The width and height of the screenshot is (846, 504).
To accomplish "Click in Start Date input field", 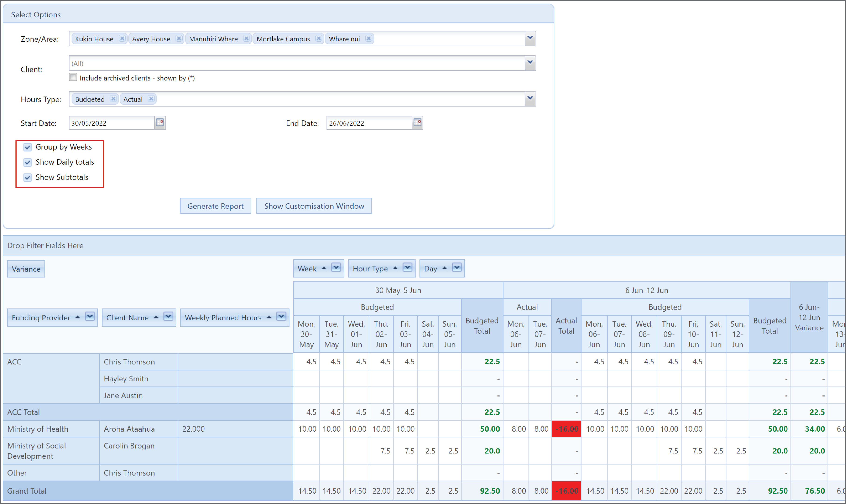I will [112, 123].
